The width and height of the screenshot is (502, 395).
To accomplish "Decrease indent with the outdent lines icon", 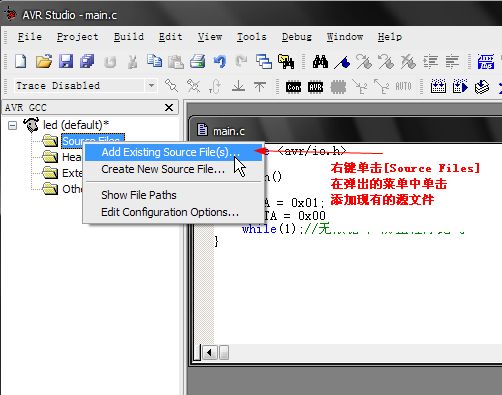I will 452,62.
